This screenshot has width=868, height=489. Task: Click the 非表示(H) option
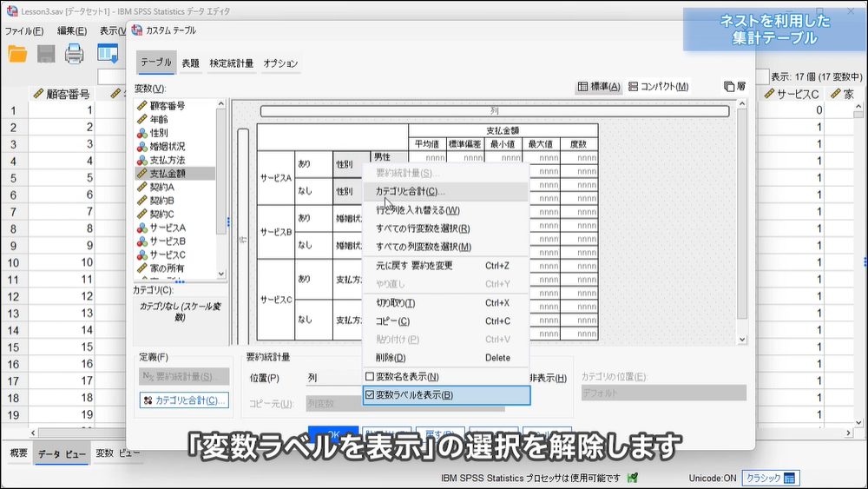(x=548, y=378)
